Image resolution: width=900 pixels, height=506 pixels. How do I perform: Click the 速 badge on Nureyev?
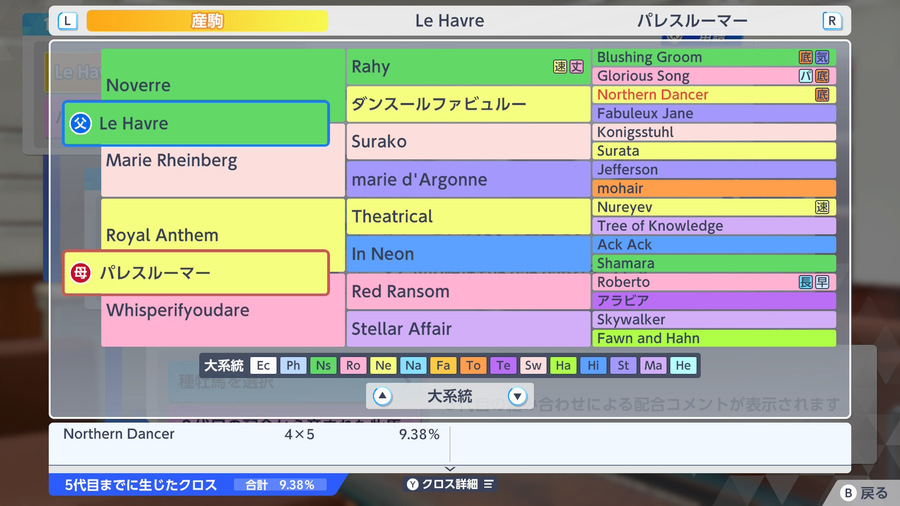pos(822,207)
